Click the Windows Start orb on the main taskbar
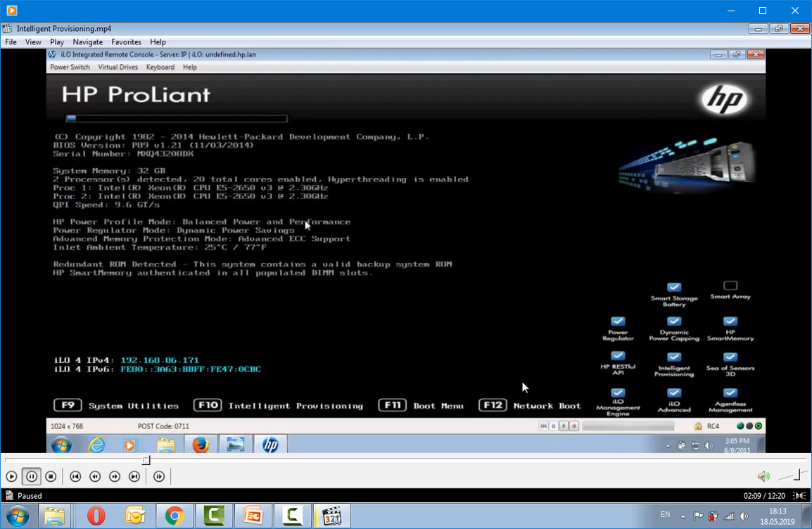This screenshot has height=529, width=812. [18, 516]
